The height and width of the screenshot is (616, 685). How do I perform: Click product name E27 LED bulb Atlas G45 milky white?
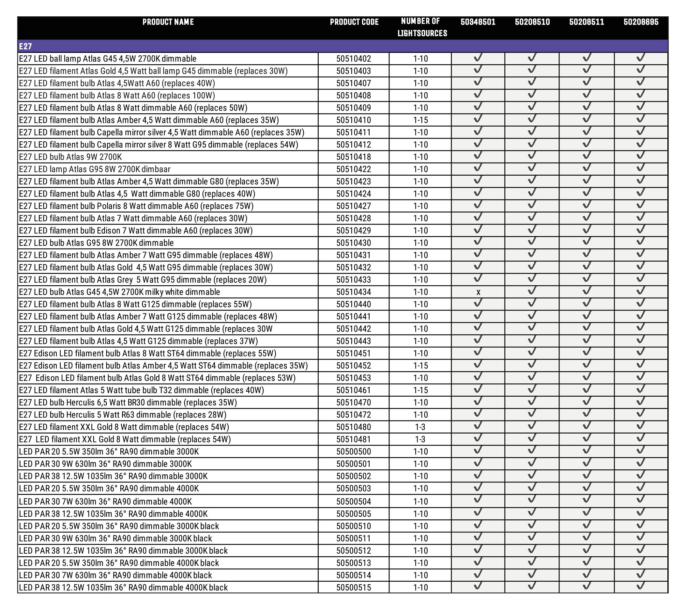point(119,292)
